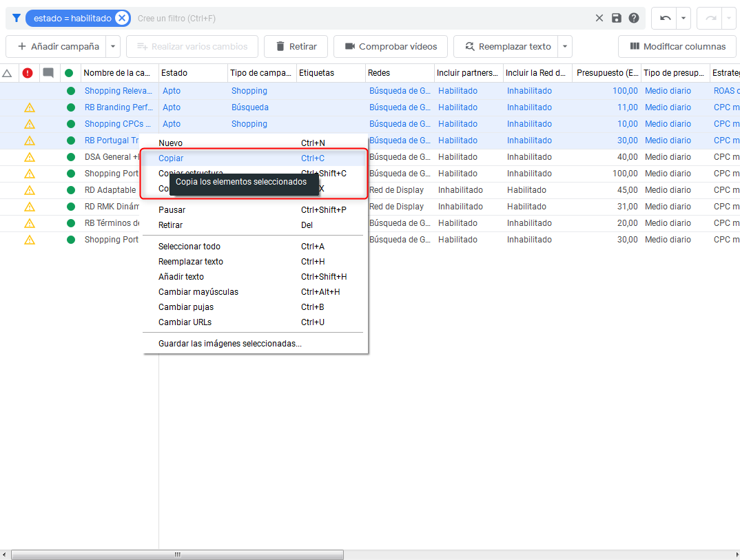Click warning icon in RD RMK Dinám row
This screenshot has width=740, height=560.
click(29, 207)
